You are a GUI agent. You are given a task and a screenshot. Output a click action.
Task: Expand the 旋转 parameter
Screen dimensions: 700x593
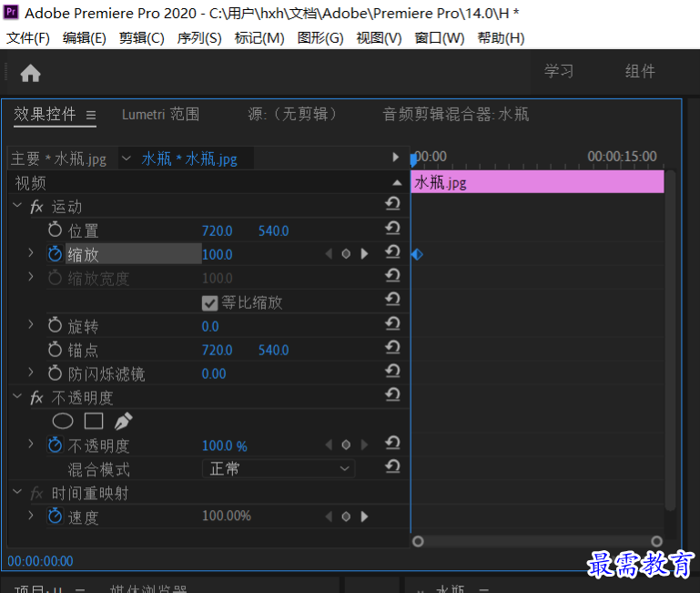point(31,324)
